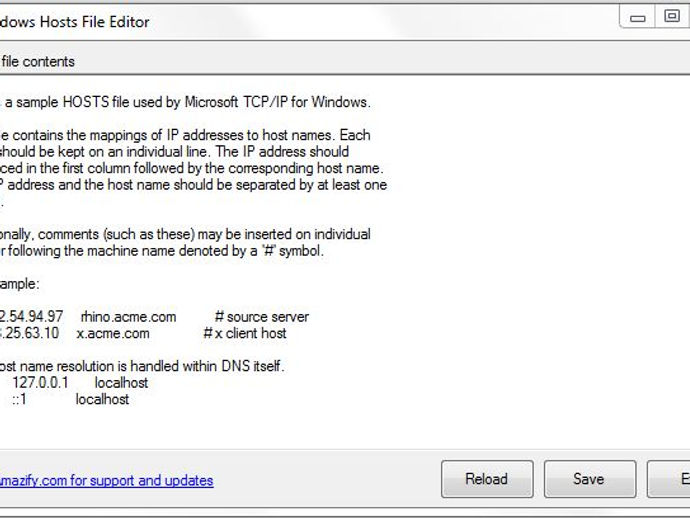690x518 pixels.
Task: Minimize the Hosts File Editor window
Action: 637,18
